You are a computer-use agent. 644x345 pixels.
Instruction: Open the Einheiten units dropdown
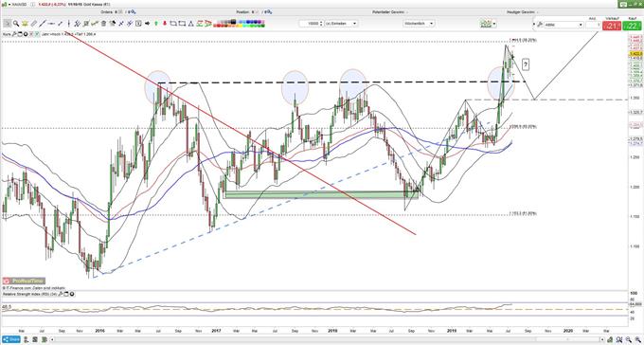tap(341, 24)
